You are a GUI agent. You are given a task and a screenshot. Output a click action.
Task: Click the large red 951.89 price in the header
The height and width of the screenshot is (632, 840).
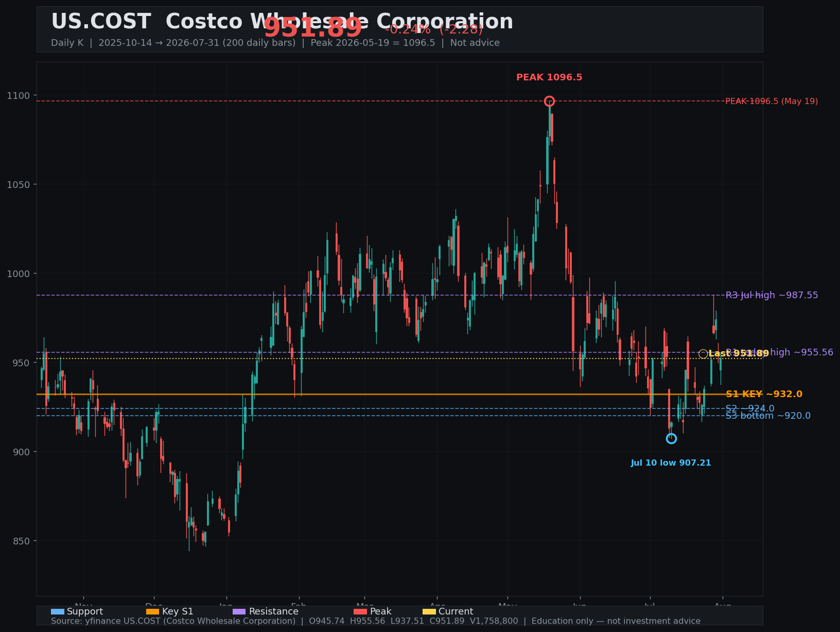click(313, 28)
